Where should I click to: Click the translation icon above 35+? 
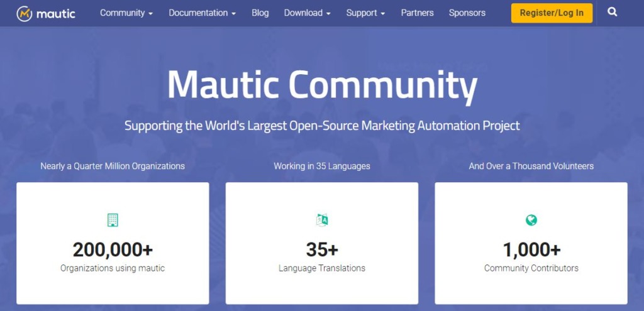pos(322,220)
